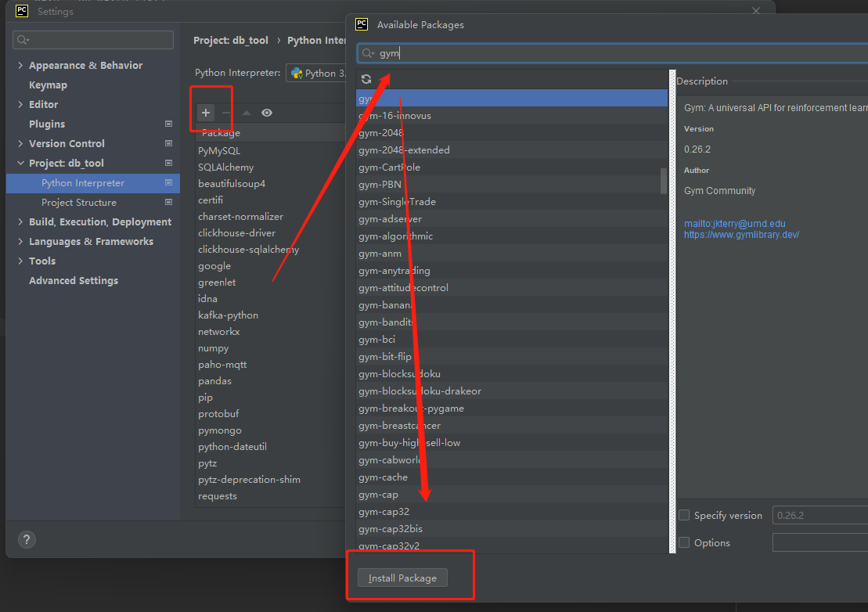Screen dimensions: 868x612
Task: Select the gym-2048-extended package
Action: coord(512,150)
